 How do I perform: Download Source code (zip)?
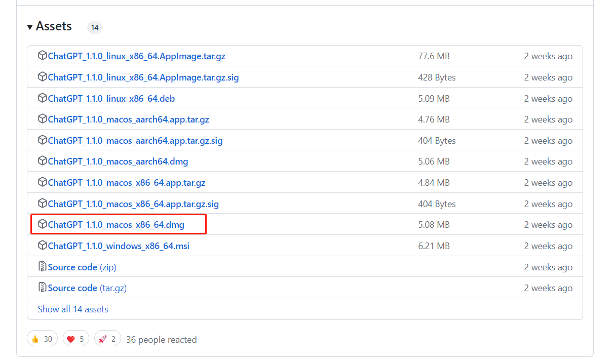click(x=82, y=267)
